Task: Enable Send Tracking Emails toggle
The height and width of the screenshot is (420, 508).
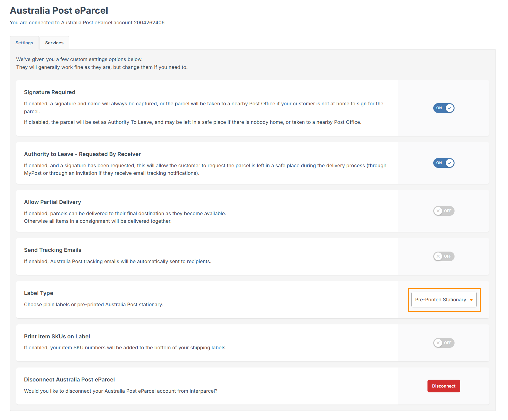Action: click(x=444, y=256)
